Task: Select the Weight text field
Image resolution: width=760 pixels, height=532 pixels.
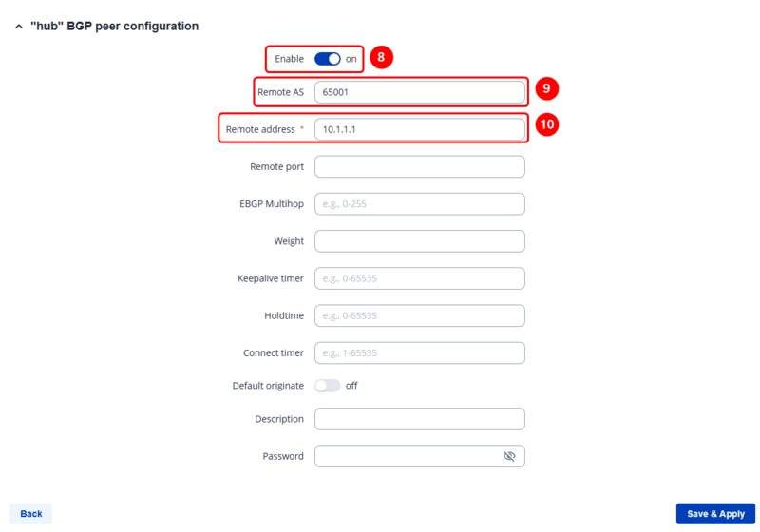Action: (419, 241)
